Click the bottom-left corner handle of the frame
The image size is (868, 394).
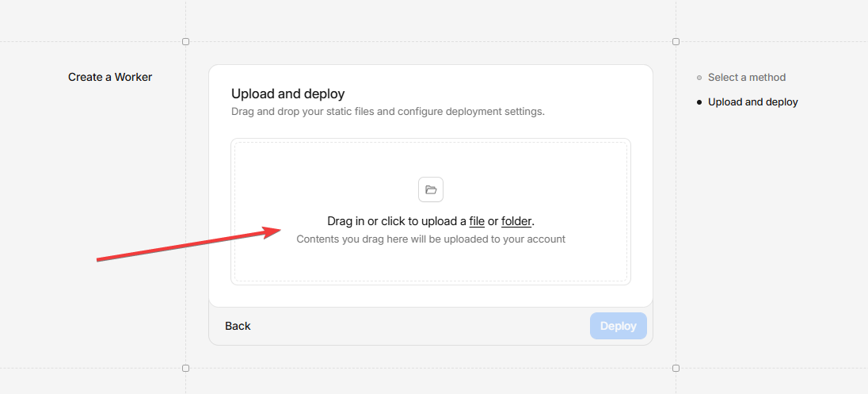tap(186, 368)
